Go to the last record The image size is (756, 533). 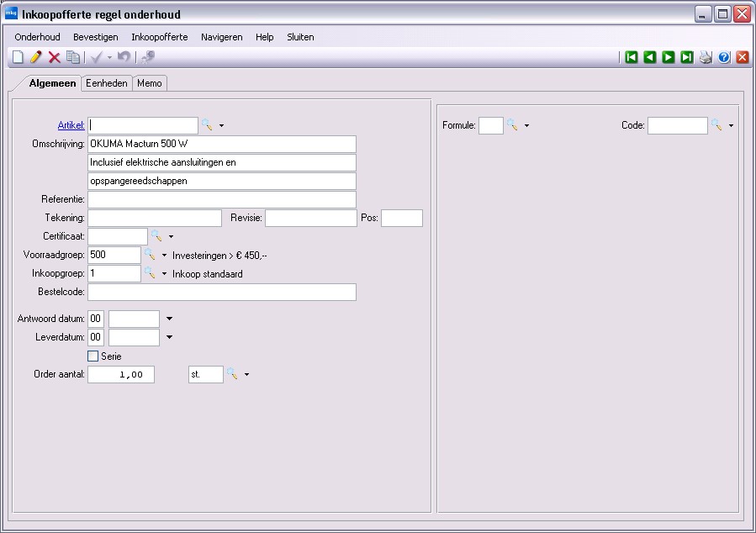click(686, 57)
